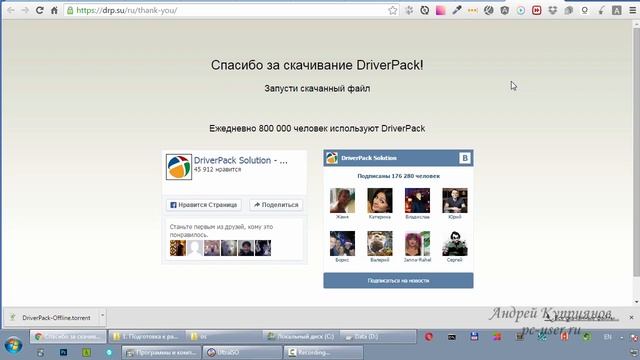The width and height of the screenshot is (640, 360).
Task: Click the Facebook Like Page button
Action: click(204, 205)
